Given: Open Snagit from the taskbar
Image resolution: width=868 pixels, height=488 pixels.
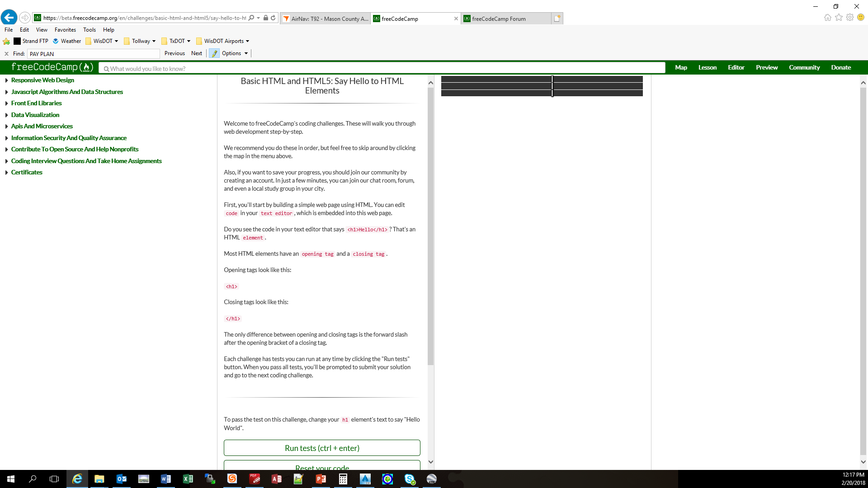Looking at the screenshot, I should point(232,479).
